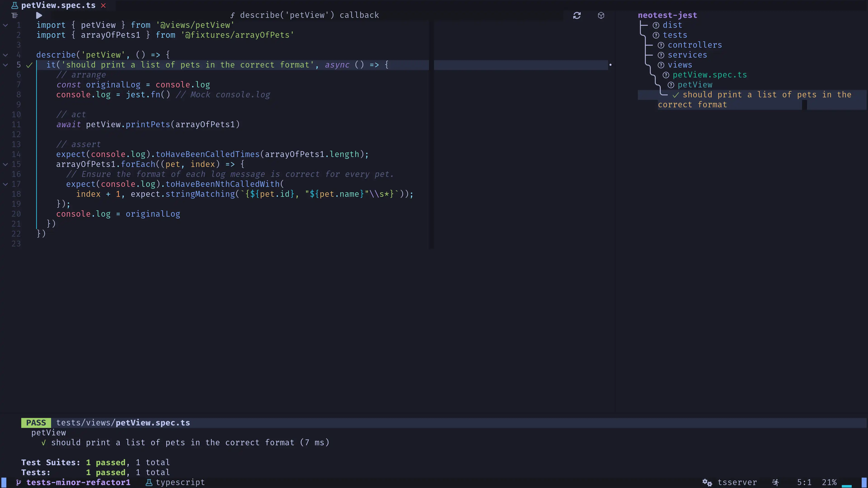868x488 pixels.
Task: Select the petView namespace node in summary
Action: 695,85
